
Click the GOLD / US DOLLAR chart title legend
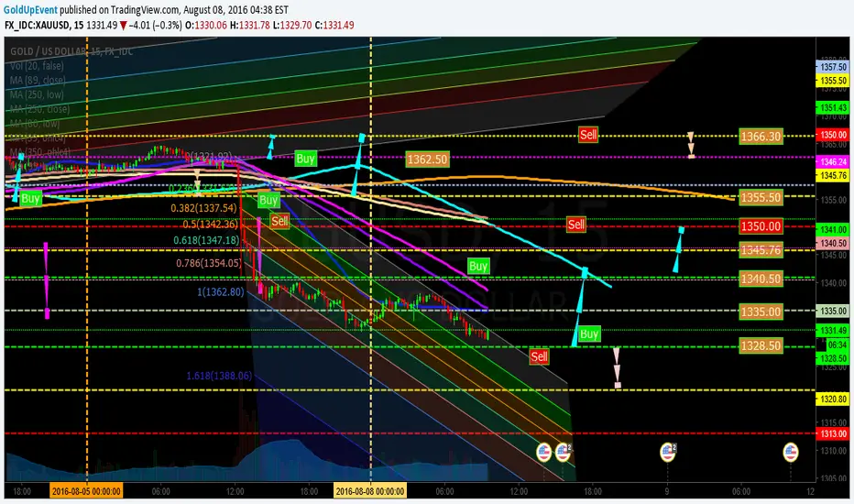coord(71,51)
